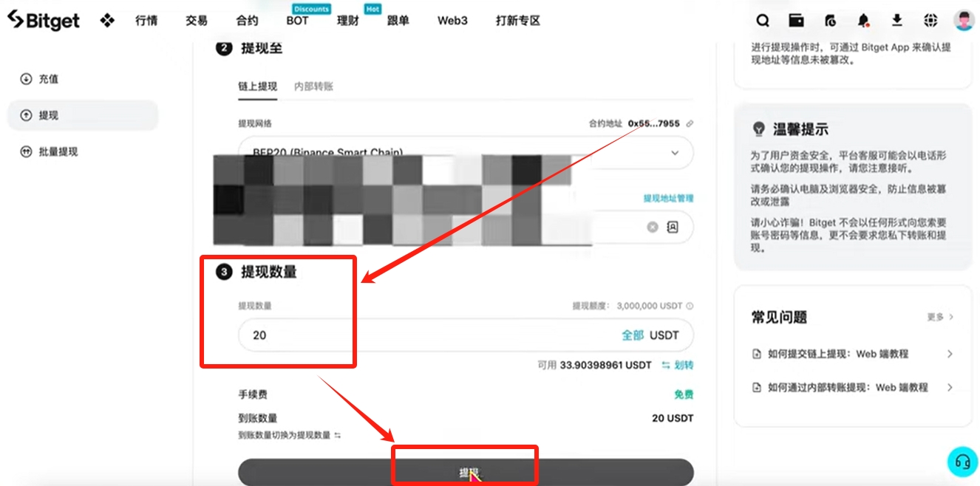
Task: Open the address book icon
Action: pyautogui.click(x=673, y=227)
